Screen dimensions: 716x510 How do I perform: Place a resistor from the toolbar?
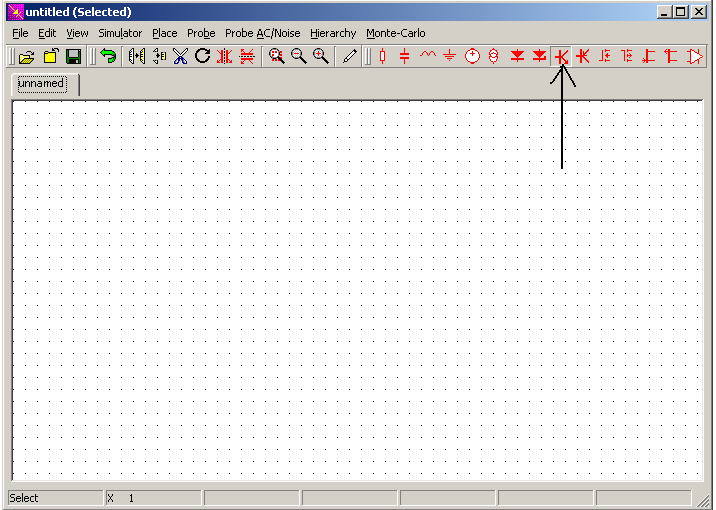tap(383, 57)
